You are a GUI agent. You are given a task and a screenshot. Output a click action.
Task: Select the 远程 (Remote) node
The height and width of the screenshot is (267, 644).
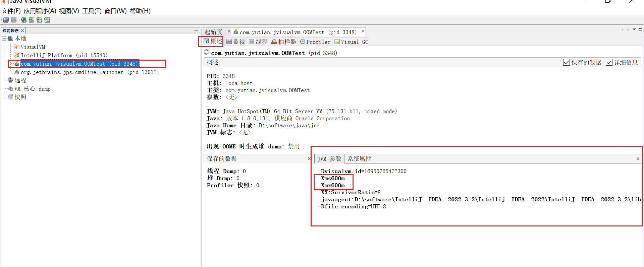pyautogui.click(x=20, y=80)
